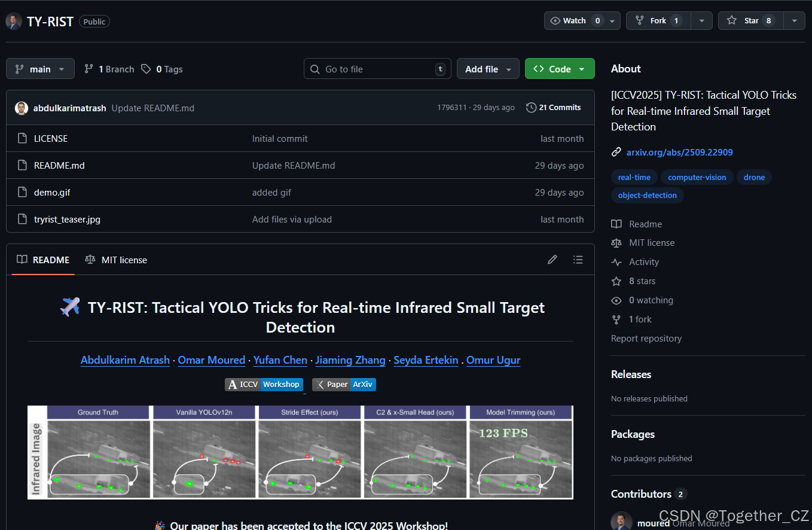The image size is (812, 530).
Task: Open the arxiv.org/abs/2509.22909 link
Action: pyautogui.click(x=679, y=152)
